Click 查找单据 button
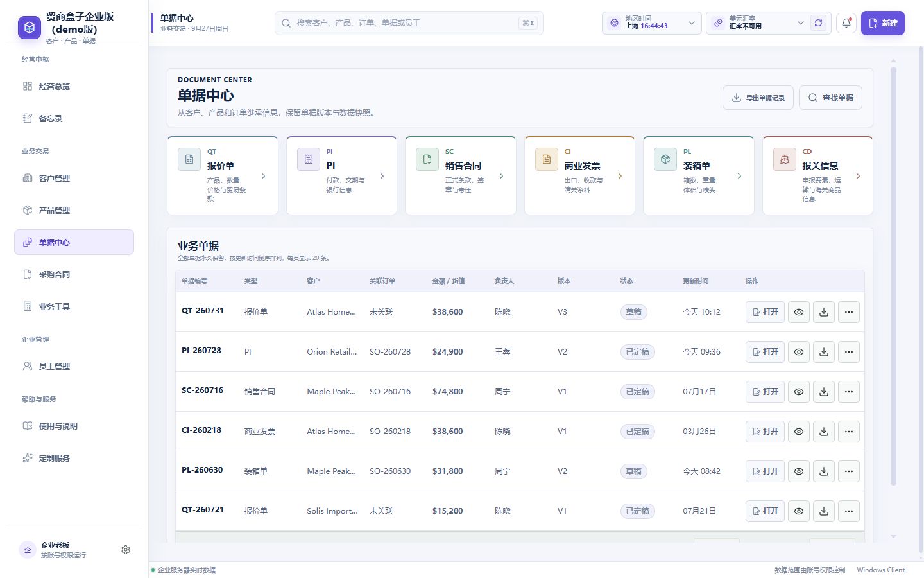This screenshot has width=924, height=578. point(830,98)
